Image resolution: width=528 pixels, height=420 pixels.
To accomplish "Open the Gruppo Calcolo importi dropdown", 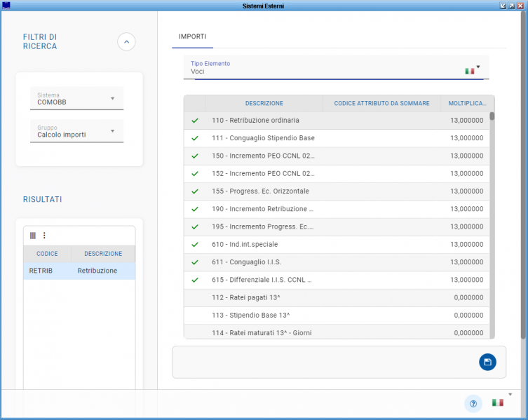I will 112,131.
